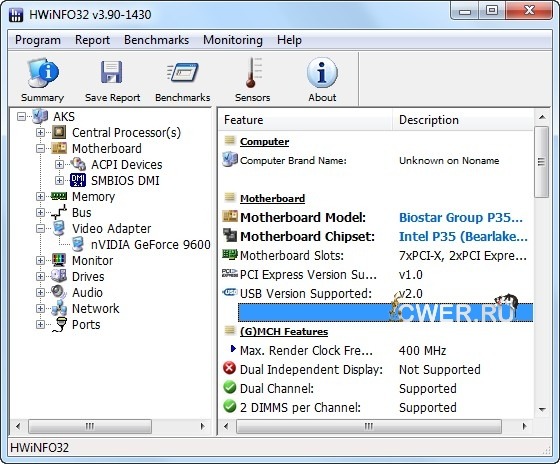This screenshot has height=464, width=560.
Task: Click the Audio speaker icon
Action: coord(59,292)
